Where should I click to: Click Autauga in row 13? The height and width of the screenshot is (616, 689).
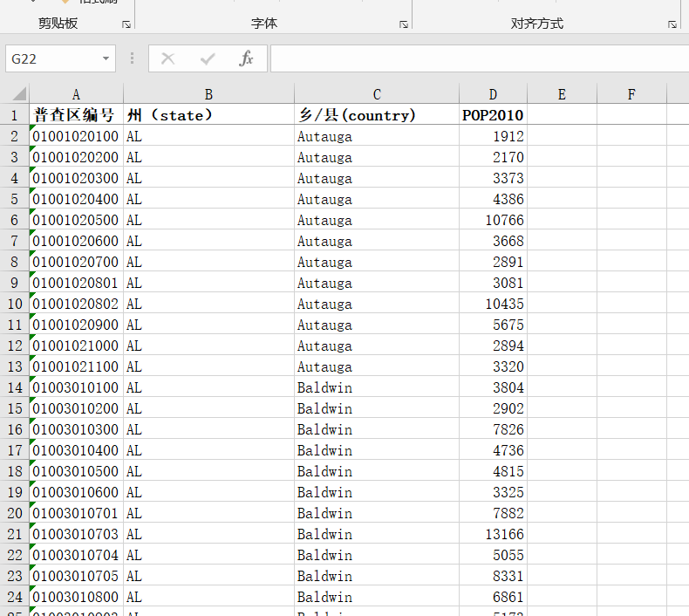(377, 366)
